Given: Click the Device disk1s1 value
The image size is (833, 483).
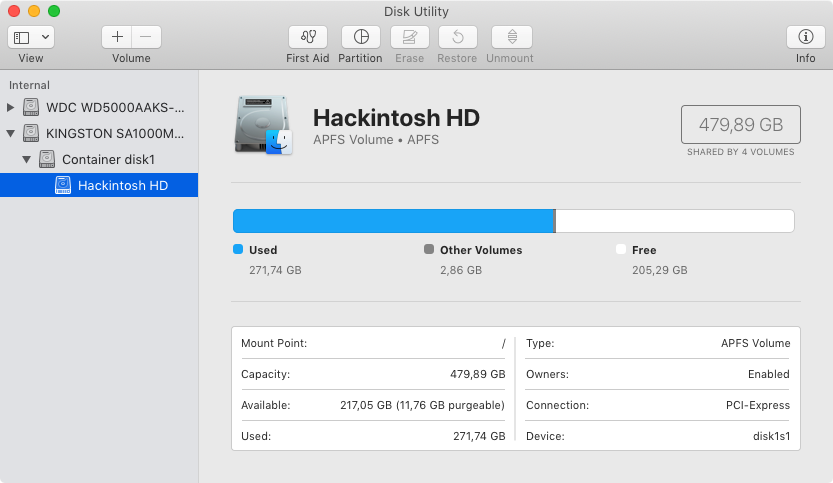Looking at the screenshot, I should coord(771,436).
